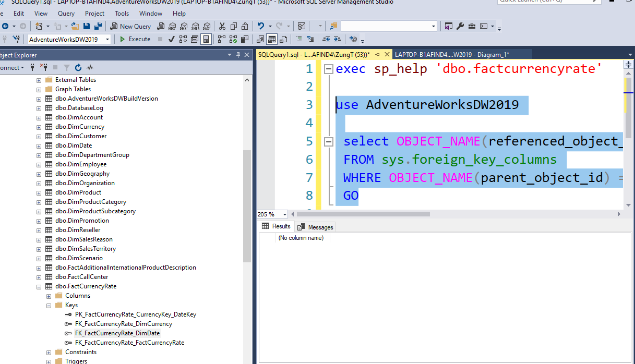Viewport: 635px width, 364px height.
Task: Toggle Include Live Query Statistics
Action: pyautogui.click(x=233, y=39)
